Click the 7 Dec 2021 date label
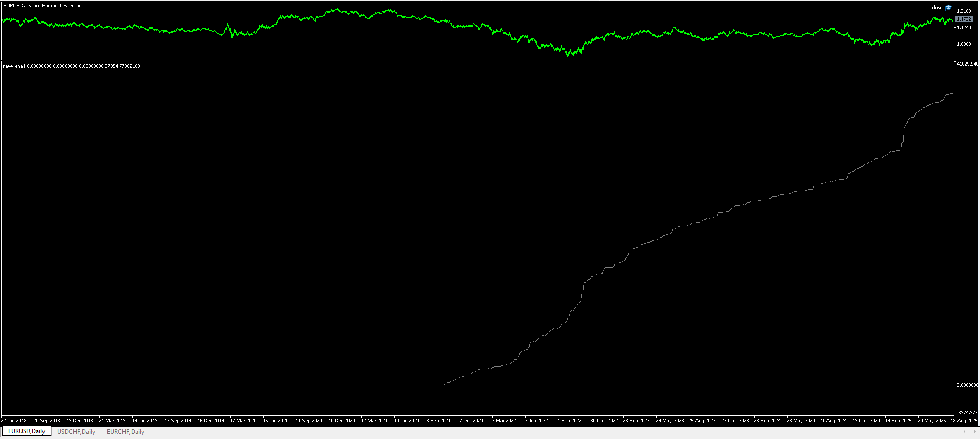The image size is (980, 439). click(x=471, y=421)
